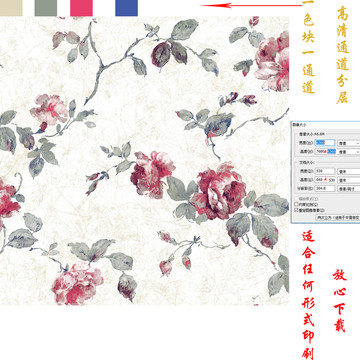This screenshot has width=360, height=360.
Task: Click the document height input field
Action: [x=325, y=180]
